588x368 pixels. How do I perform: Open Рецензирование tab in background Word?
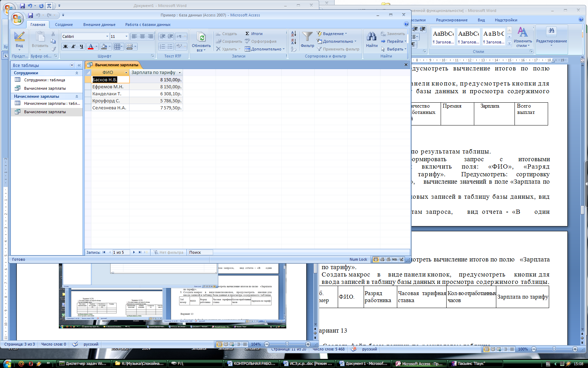[x=451, y=20]
